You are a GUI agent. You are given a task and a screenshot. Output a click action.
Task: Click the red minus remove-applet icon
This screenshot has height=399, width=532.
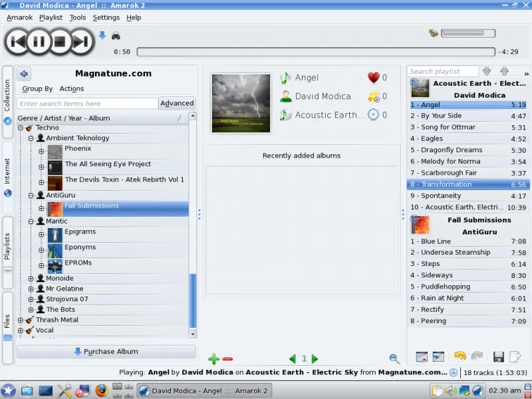[x=227, y=359]
